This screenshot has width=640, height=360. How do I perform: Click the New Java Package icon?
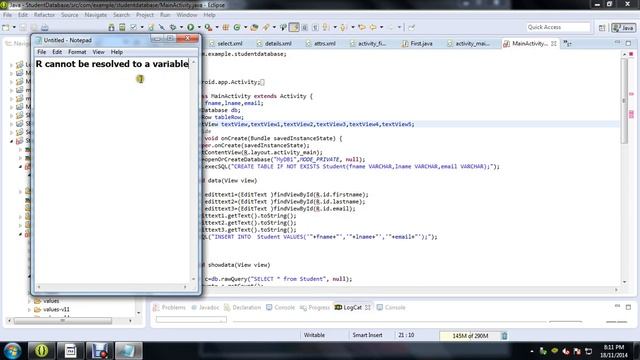point(225,27)
